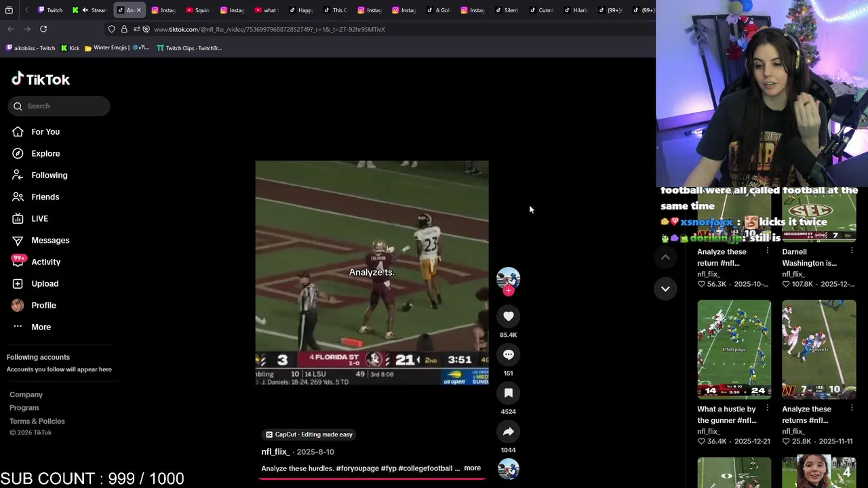Open the CapCut - Editing made easy tag

[x=309, y=434]
